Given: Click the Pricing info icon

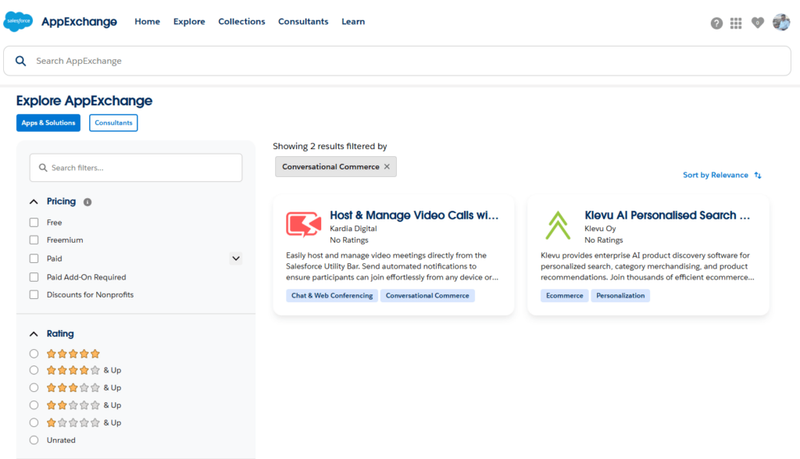Looking at the screenshot, I should click(87, 202).
